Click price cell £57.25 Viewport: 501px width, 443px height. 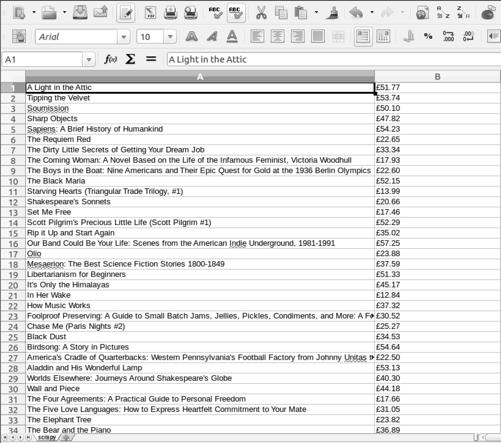437,243
